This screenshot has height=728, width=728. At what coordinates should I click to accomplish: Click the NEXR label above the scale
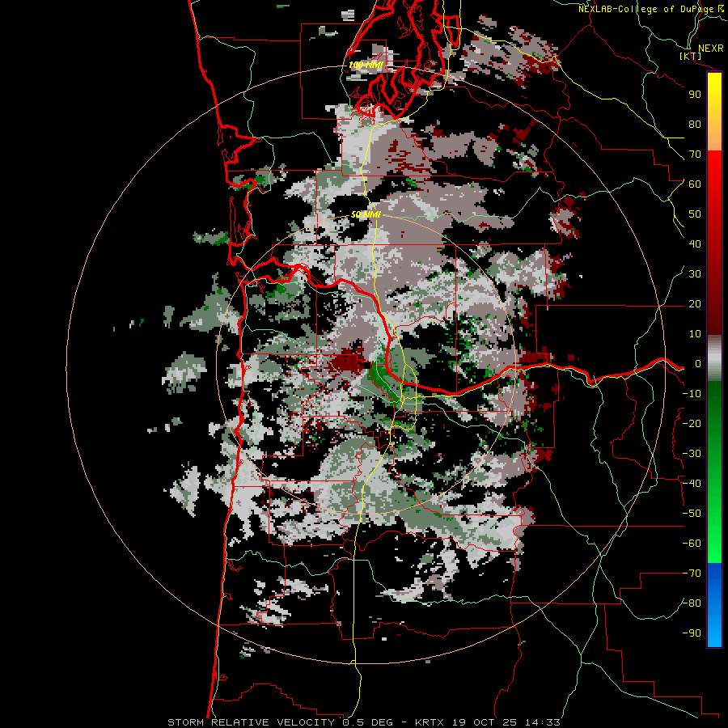coord(710,49)
